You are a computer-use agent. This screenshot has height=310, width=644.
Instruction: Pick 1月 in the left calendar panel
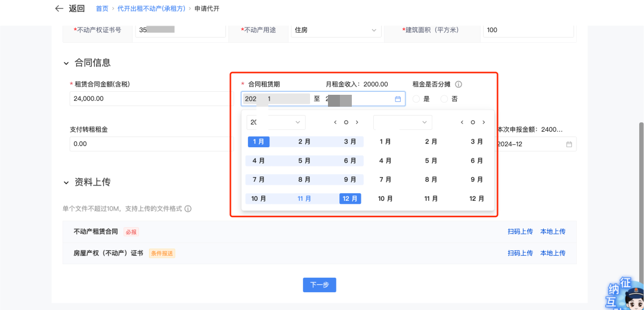pyautogui.click(x=259, y=142)
